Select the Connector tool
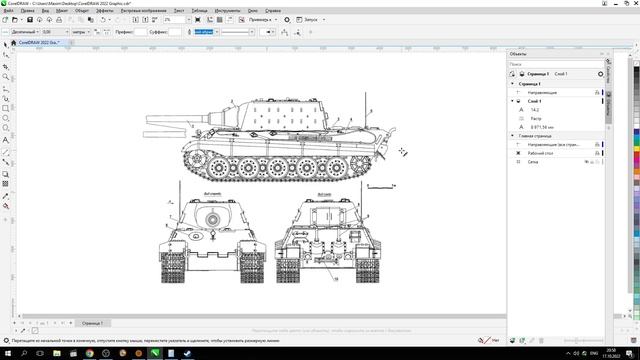Screen dimensions: 640x360 coord(6,162)
